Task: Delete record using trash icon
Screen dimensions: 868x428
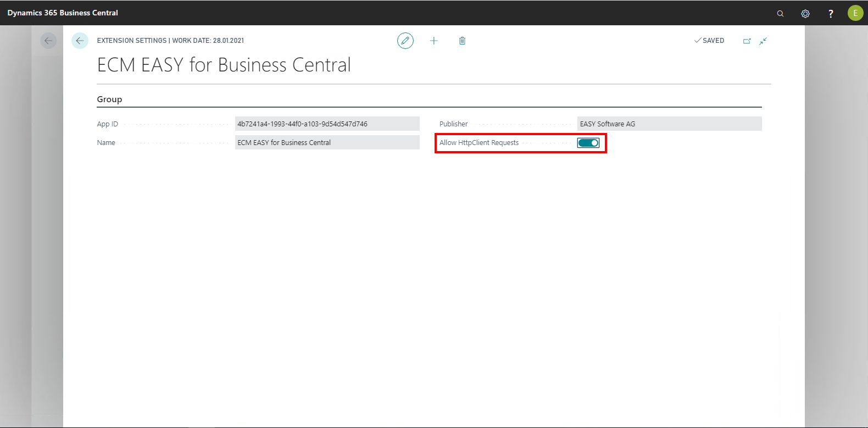Action: tap(463, 41)
